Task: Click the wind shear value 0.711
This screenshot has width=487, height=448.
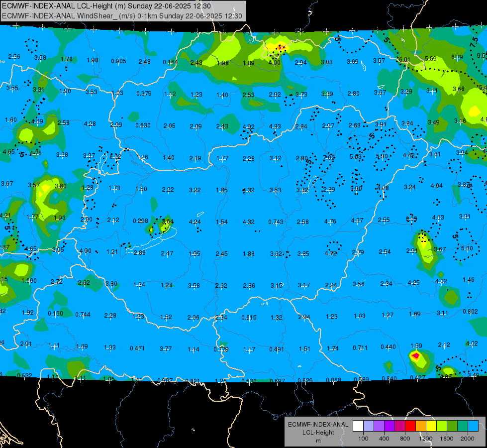Action: [360, 347]
